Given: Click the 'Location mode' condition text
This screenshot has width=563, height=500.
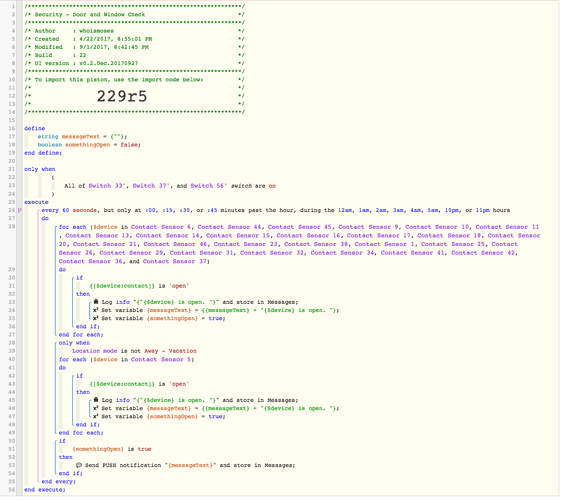Looking at the screenshot, I should tap(94, 351).
